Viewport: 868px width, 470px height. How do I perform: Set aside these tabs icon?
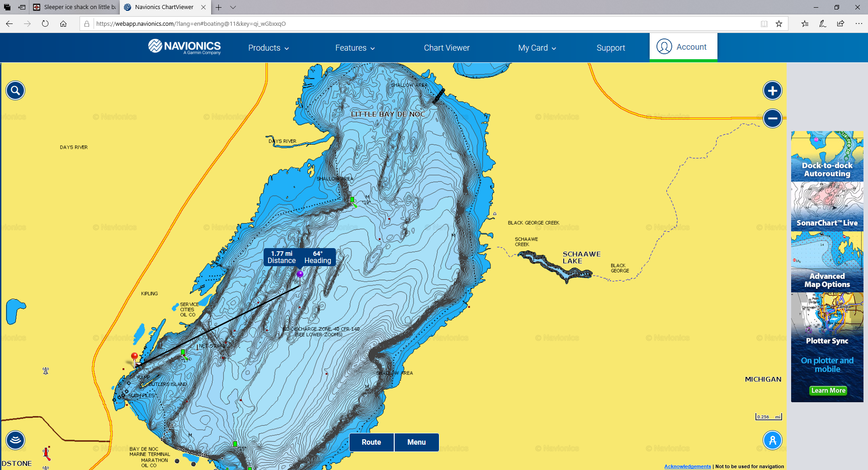[x=22, y=7]
